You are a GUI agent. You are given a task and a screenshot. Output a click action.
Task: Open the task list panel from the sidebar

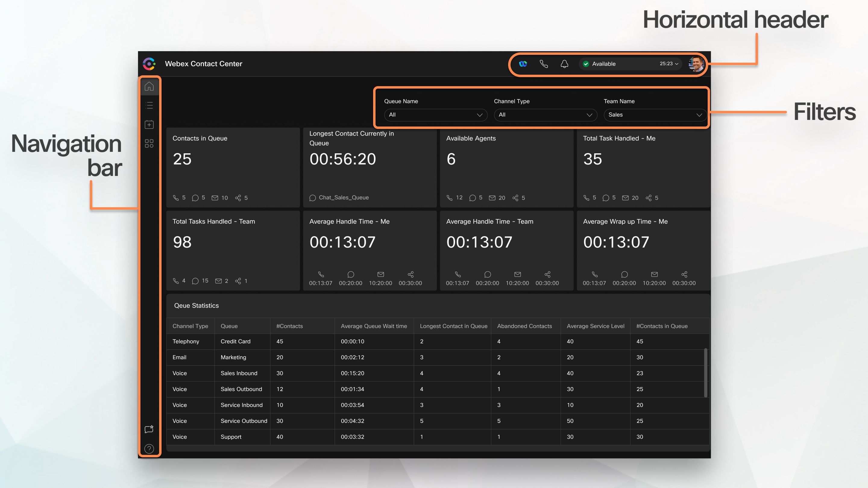click(149, 105)
